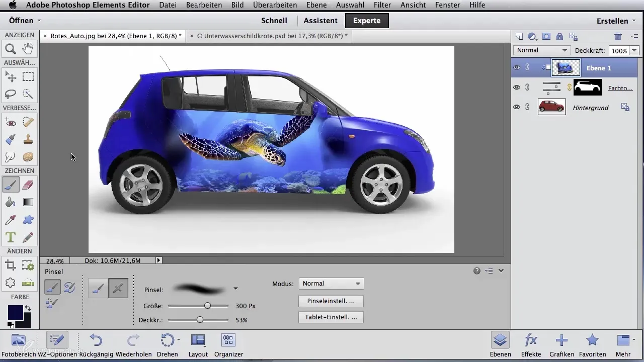Add a layer mask
This screenshot has height=362, width=644.
tap(547, 36)
